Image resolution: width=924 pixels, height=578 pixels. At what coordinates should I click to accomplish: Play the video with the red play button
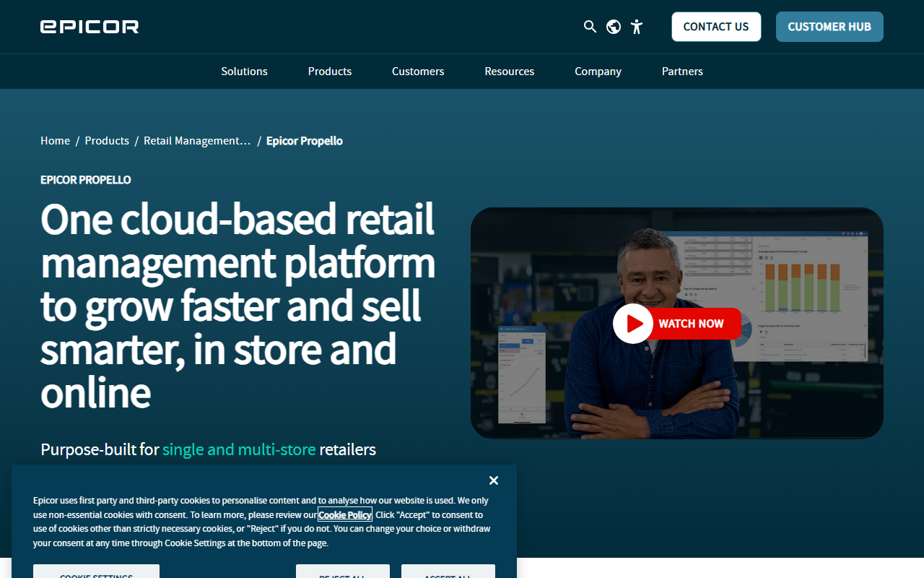point(633,324)
